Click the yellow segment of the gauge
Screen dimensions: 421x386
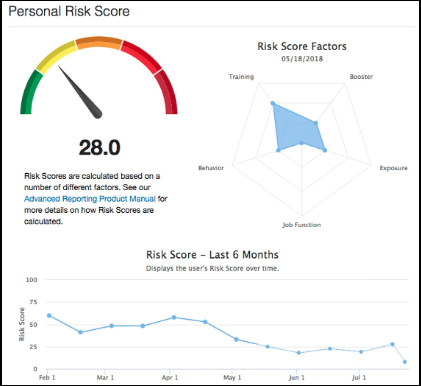click(x=56, y=57)
